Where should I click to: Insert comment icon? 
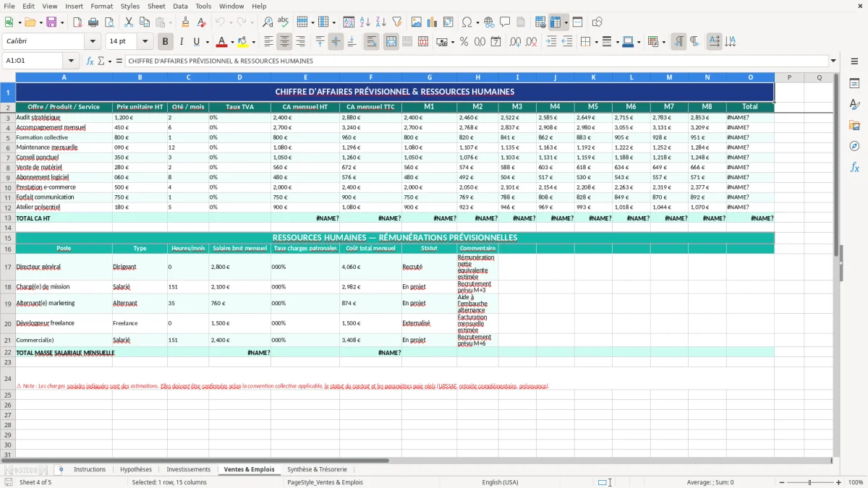(505, 22)
